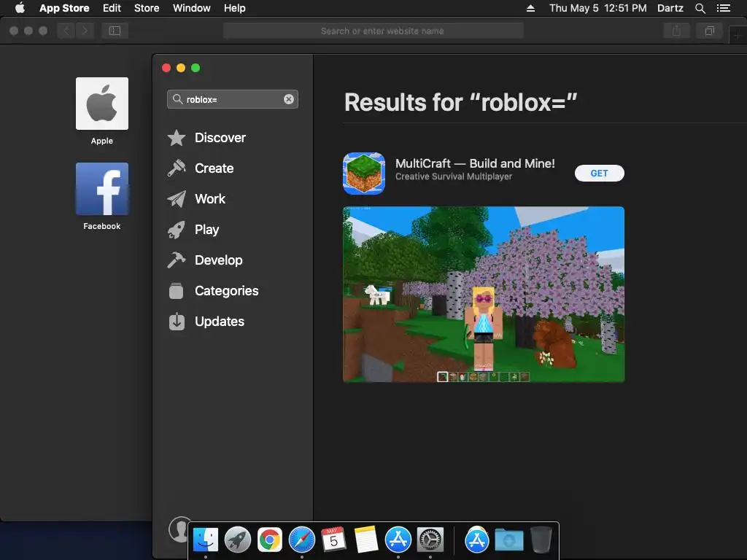Open System Preferences gear in Dock
The image size is (747, 560).
430,540
